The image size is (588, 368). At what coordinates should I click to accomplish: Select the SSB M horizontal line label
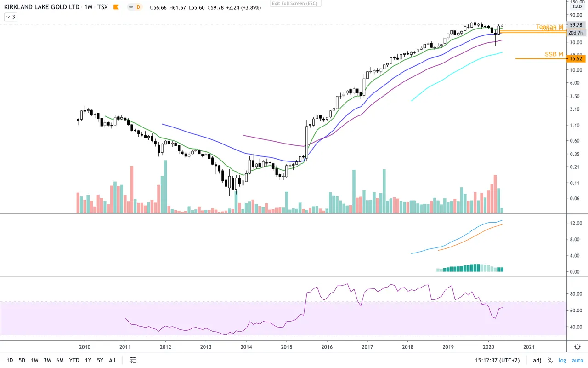click(x=554, y=54)
